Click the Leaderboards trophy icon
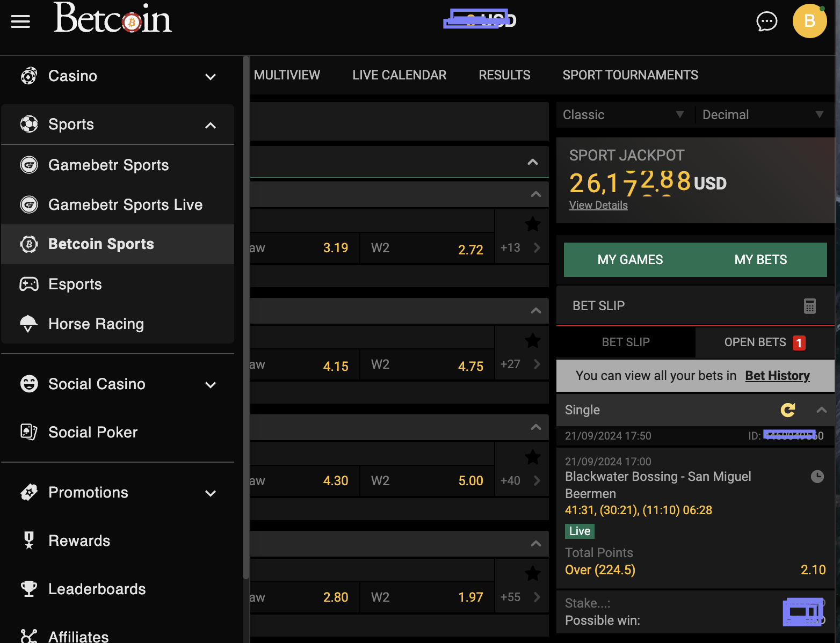The image size is (840, 643). pyautogui.click(x=29, y=589)
